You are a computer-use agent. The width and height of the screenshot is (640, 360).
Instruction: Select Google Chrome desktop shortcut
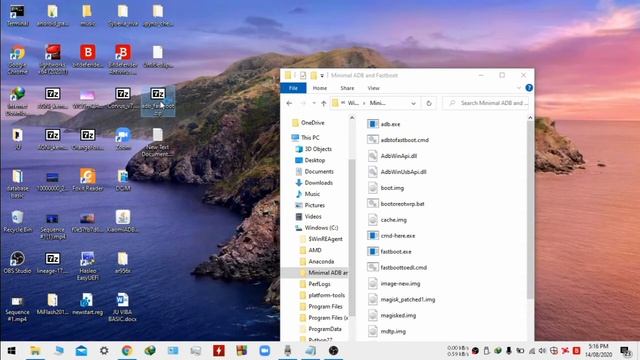pyautogui.click(x=17, y=60)
